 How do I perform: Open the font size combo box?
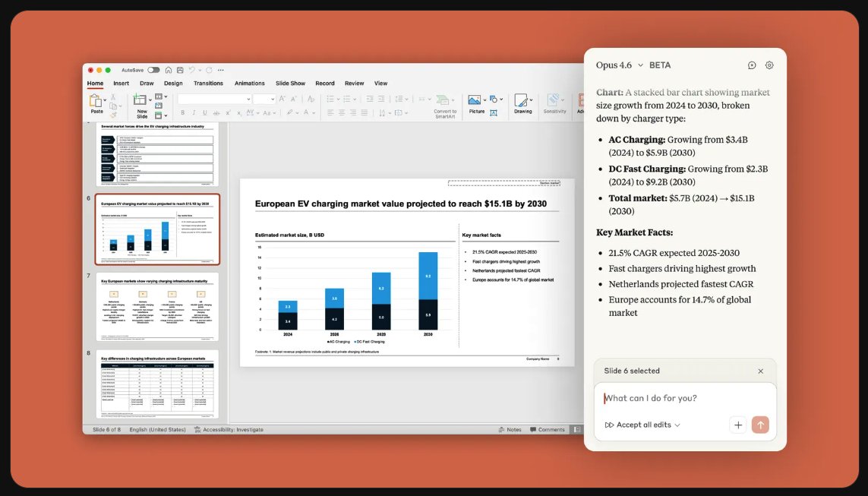pyautogui.click(x=264, y=99)
